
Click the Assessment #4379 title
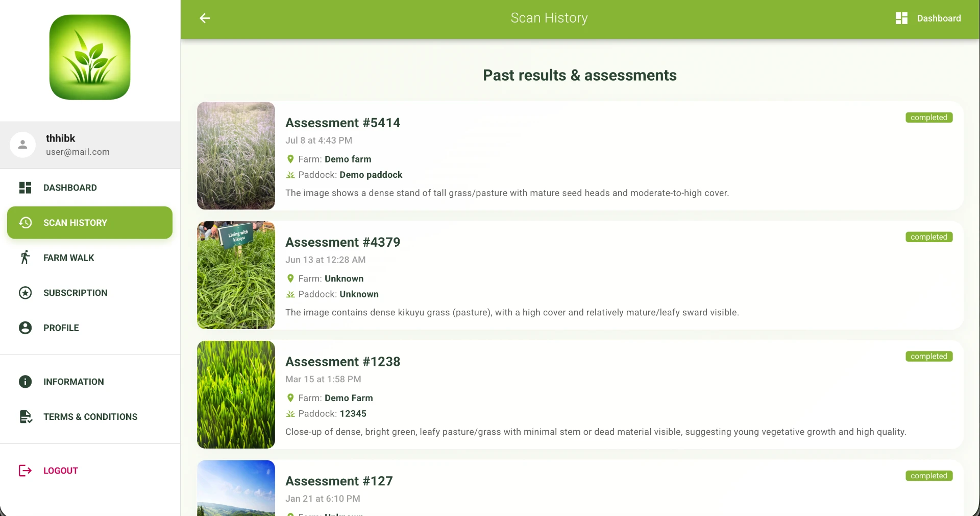pos(342,242)
